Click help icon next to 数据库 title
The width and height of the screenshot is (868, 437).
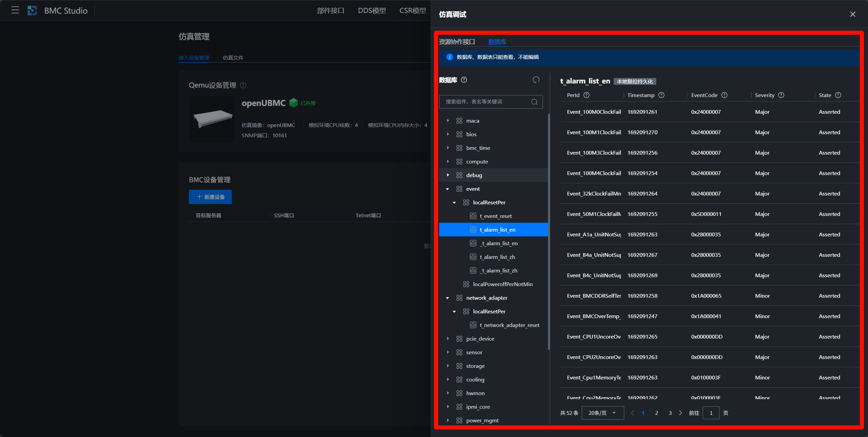pos(464,80)
